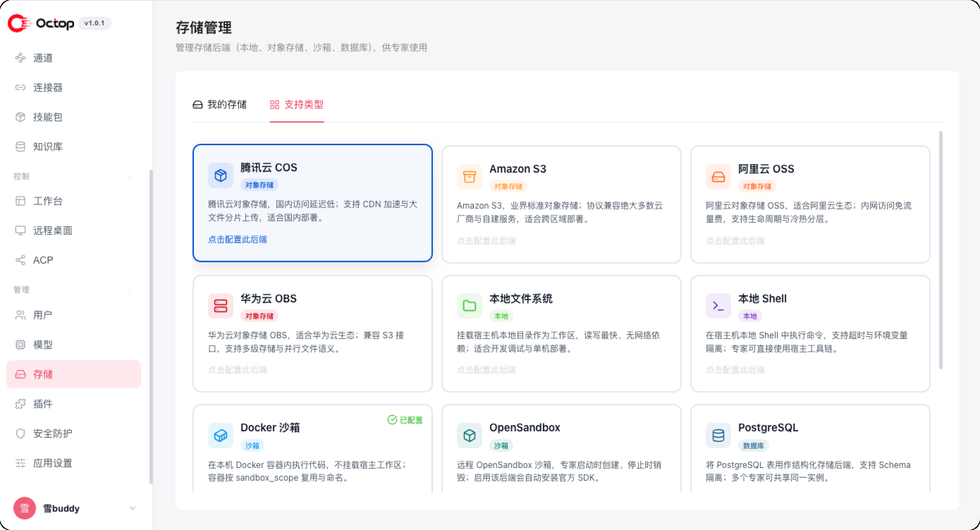Click the 华为云 OBS card title
This screenshot has height=530, width=980.
point(269,299)
